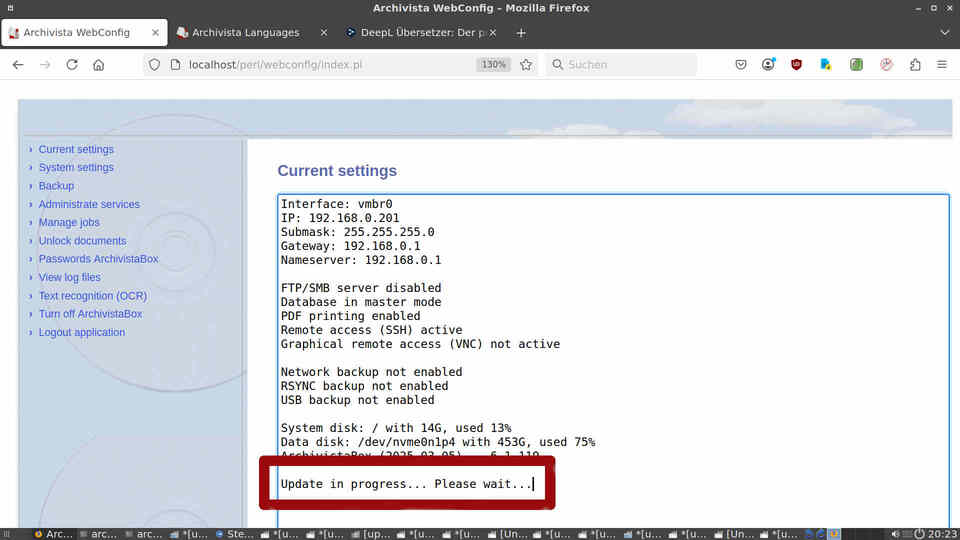Image resolution: width=960 pixels, height=540 pixels.
Task: Open the window menu icon in title bar
Action: pos(10,8)
